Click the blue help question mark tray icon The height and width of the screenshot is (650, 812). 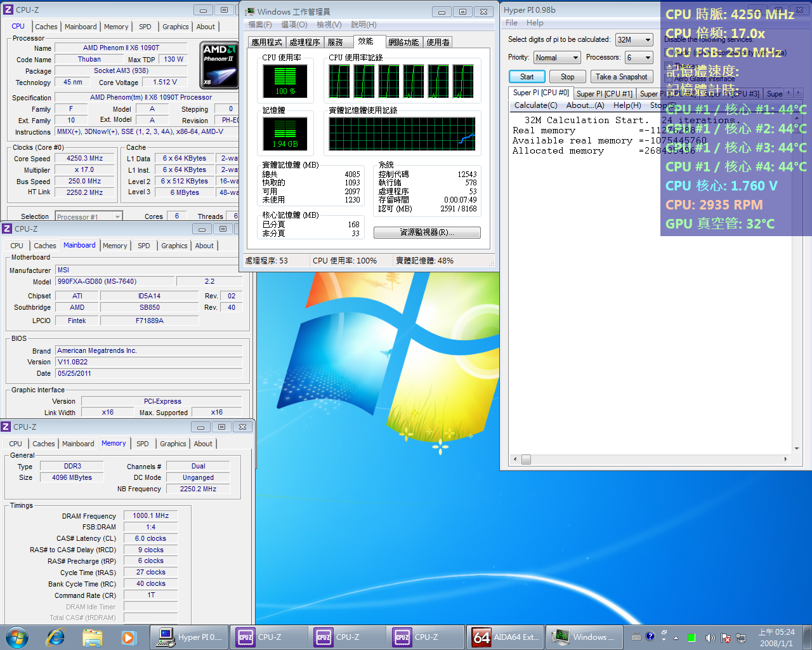(x=650, y=637)
